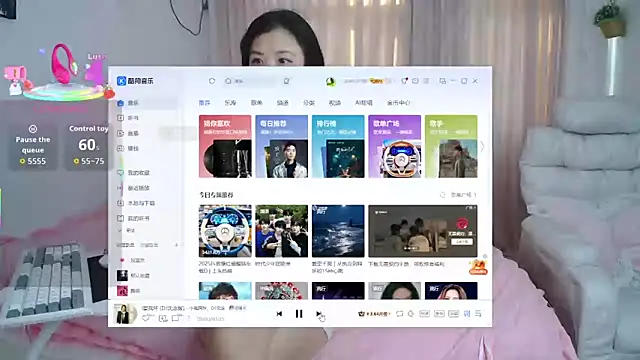The width and height of the screenshot is (640, 360).
Task: Open the song recognition microphone icon
Action: [287, 81]
